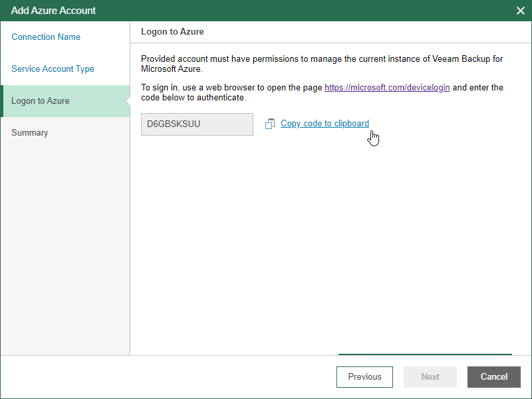The image size is (532, 399).
Task: Cancel the Add Azure Account wizard
Action: point(494,377)
